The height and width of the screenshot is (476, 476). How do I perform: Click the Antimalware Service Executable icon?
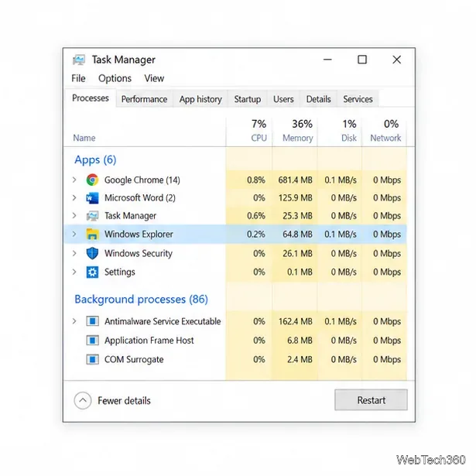pyautogui.click(x=92, y=321)
